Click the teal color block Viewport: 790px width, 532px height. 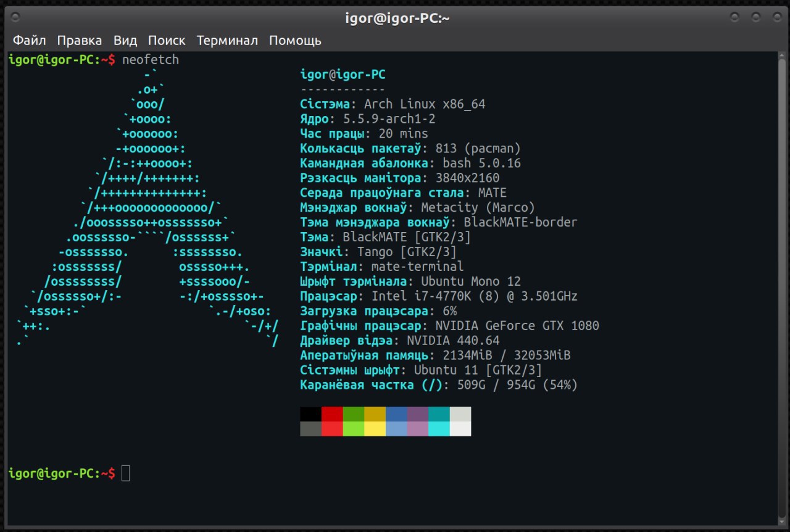point(439,414)
